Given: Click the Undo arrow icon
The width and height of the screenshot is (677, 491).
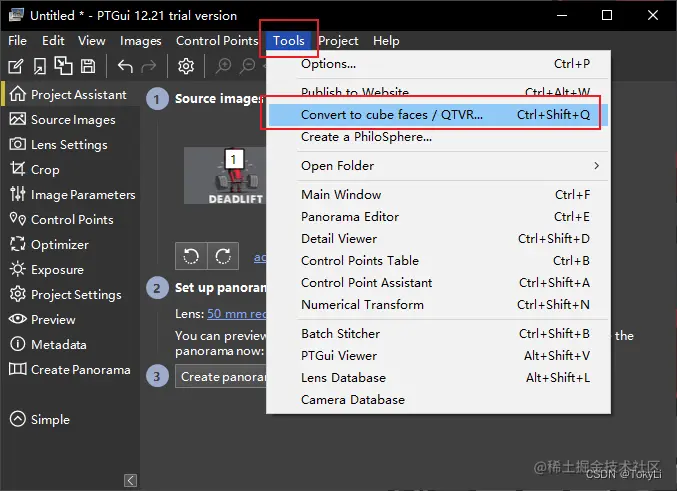Looking at the screenshot, I should click(x=125, y=66).
